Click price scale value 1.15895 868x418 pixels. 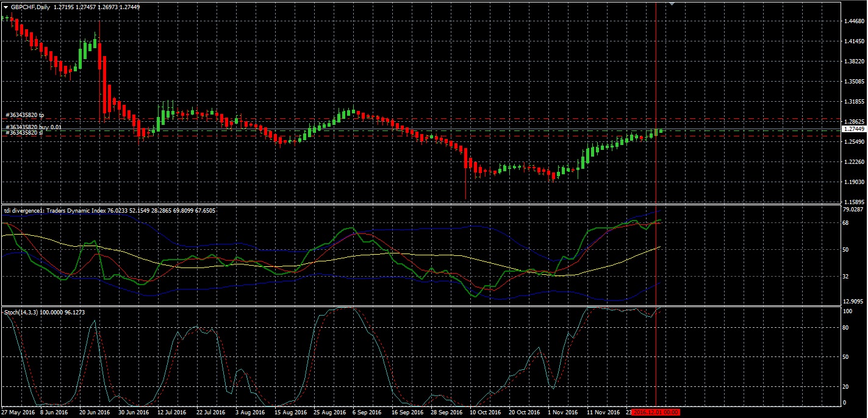[855, 202]
